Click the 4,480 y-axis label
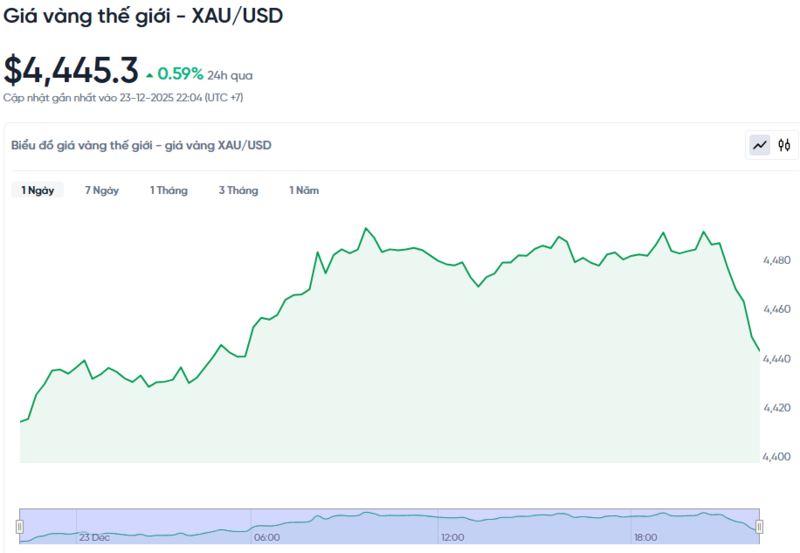Image resolution: width=800 pixels, height=553 pixels. click(x=777, y=261)
